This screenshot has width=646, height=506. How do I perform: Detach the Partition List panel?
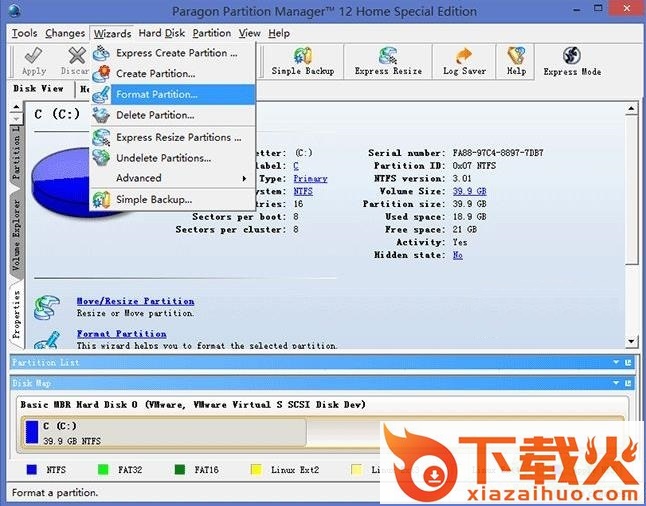628,362
